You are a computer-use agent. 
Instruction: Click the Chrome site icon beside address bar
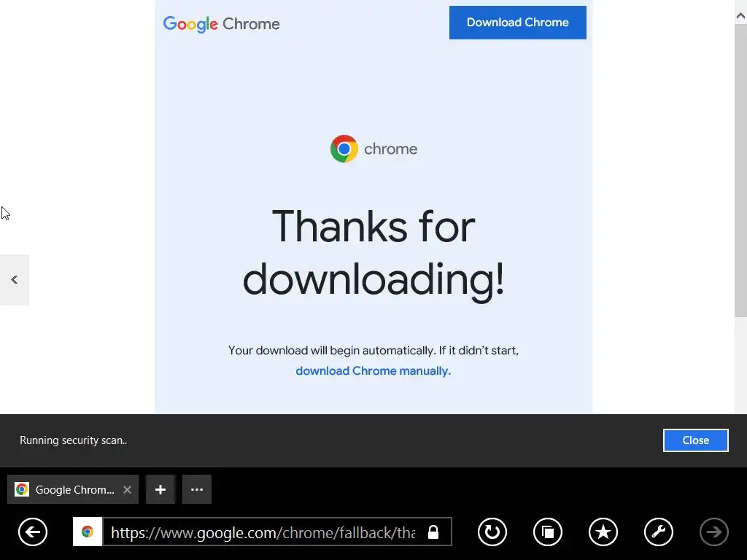click(88, 532)
